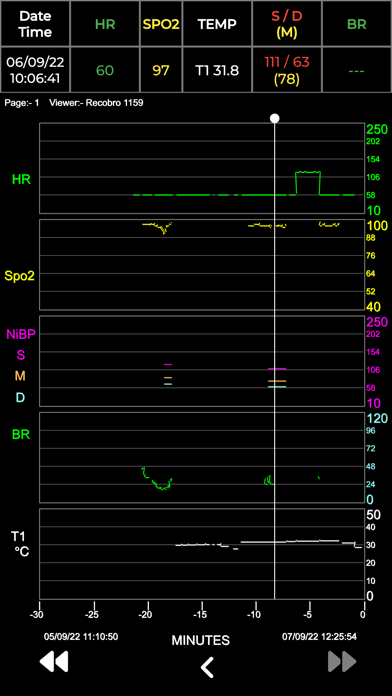Click the white cursor handle atop the timeline
This screenshot has width=392, height=696.
click(x=275, y=118)
